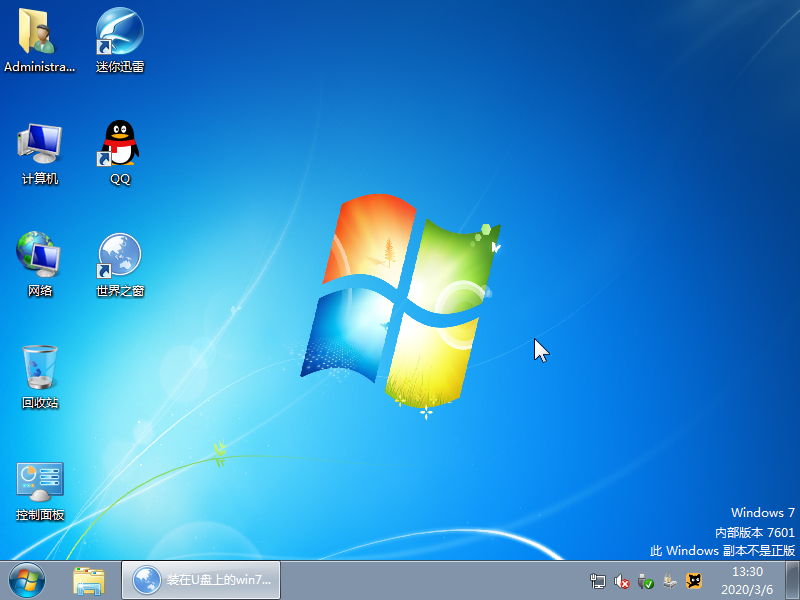Viewport: 800px width, 600px height.
Task: Select the Administrator folder desktop icon
Action: point(38,32)
